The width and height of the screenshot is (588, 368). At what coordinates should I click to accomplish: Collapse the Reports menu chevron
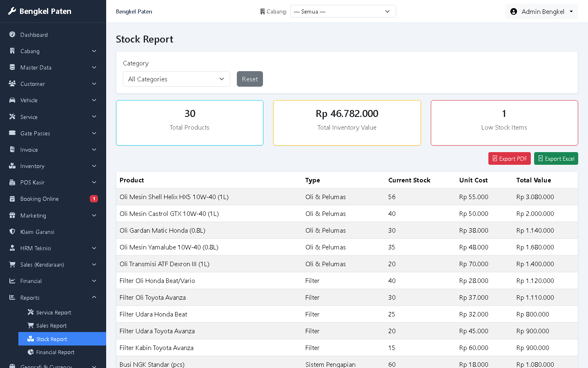tap(94, 297)
